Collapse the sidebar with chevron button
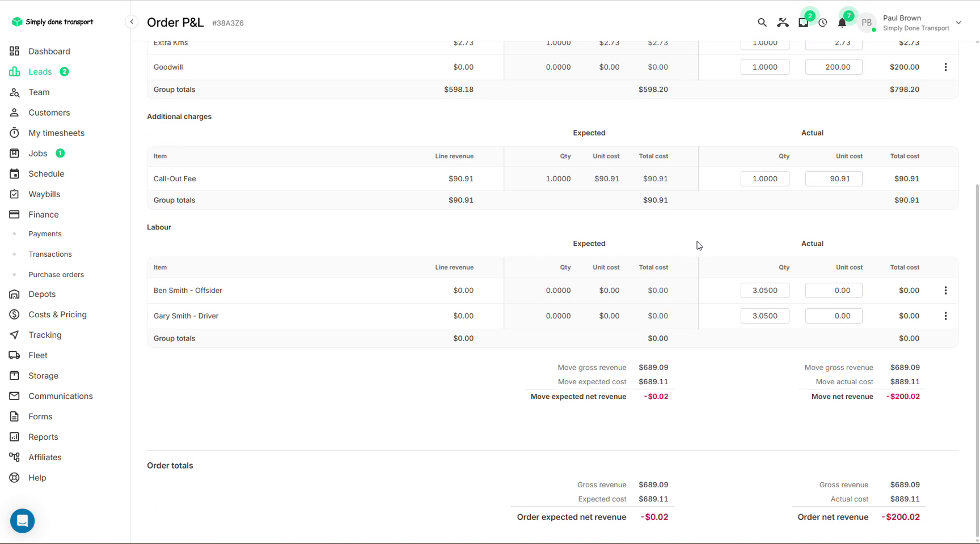This screenshot has height=544, width=980. (x=132, y=22)
